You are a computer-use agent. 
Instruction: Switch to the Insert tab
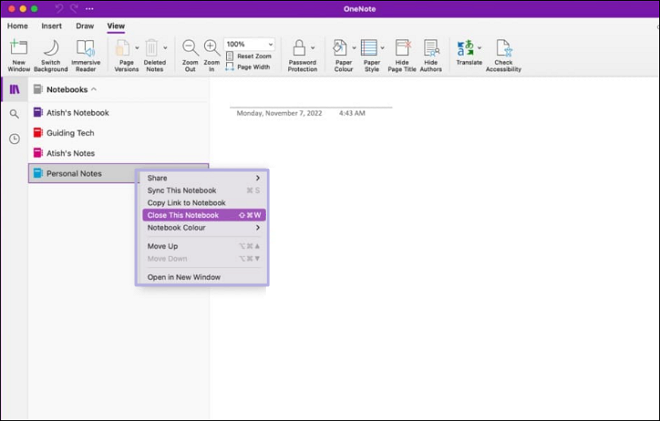tap(52, 25)
